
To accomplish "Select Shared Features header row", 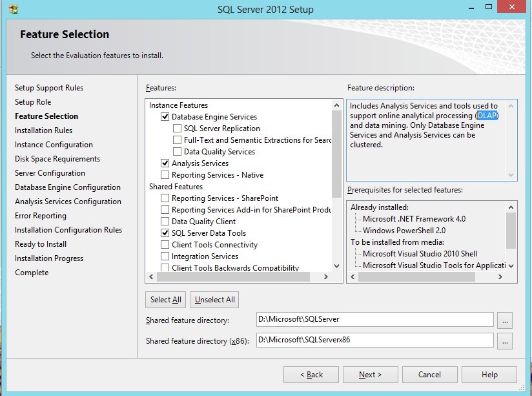I will coord(176,187).
